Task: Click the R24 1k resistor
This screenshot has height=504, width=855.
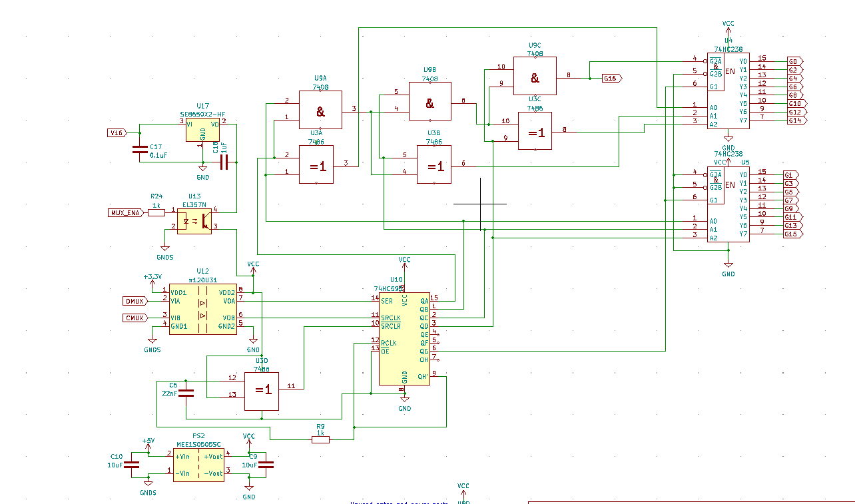Action: (x=156, y=213)
